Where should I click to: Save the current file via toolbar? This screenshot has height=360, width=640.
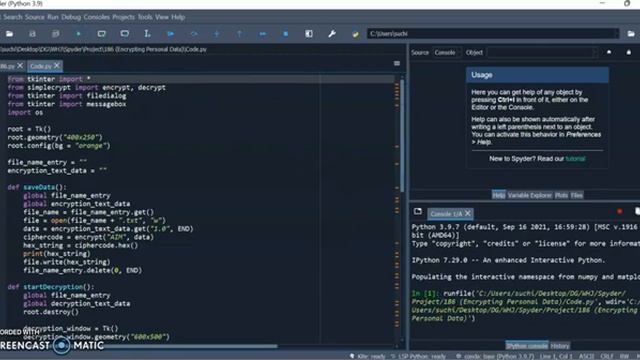tap(32, 34)
